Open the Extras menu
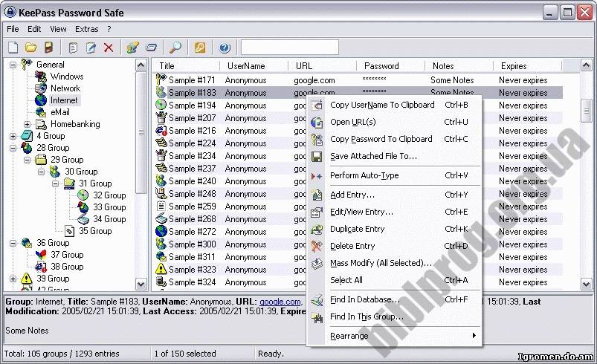Screen dimensions: 597x364 tap(86, 29)
